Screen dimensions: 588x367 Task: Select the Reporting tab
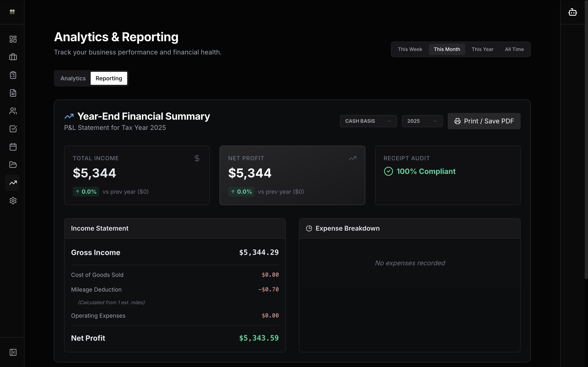click(109, 78)
